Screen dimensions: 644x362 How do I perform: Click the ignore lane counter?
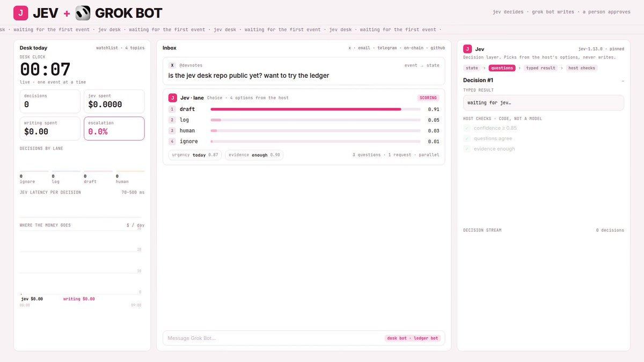coord(34,176)
